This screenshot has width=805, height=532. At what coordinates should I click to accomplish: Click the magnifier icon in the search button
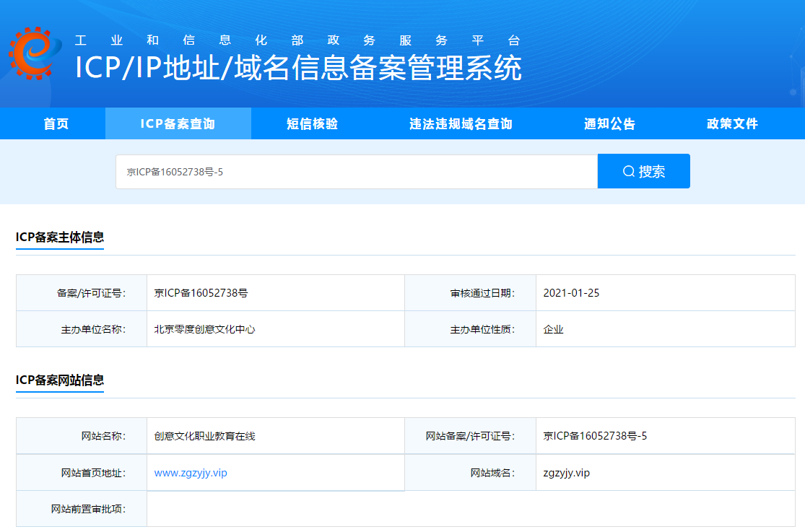click(x=628, y=172)
